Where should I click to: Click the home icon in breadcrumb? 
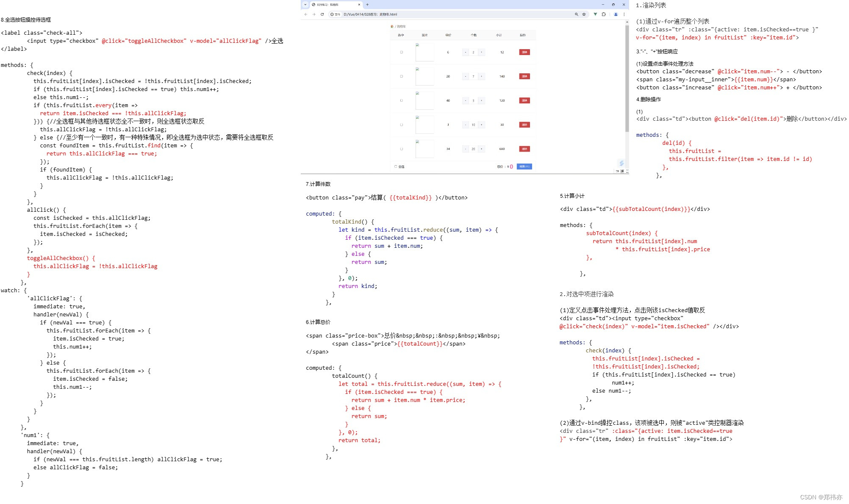[392, 26]
